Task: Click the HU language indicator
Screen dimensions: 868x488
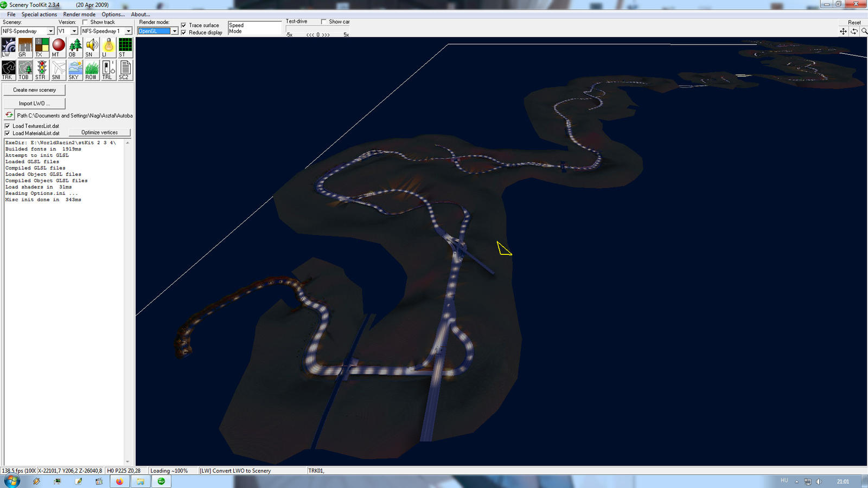Action: coord(784,480)
